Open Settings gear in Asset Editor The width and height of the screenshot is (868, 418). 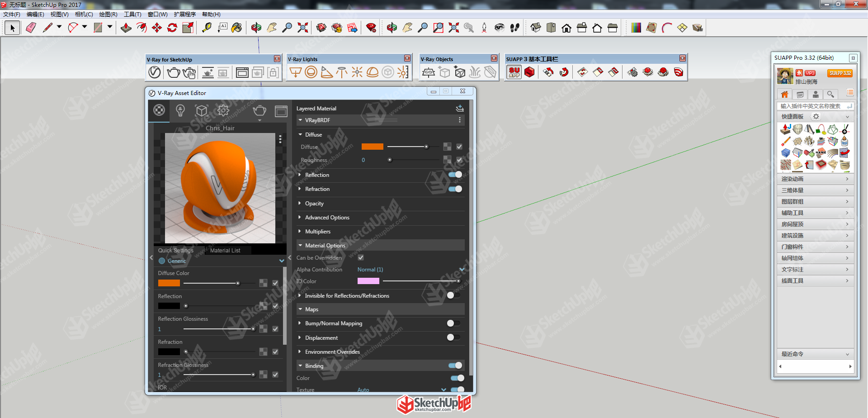pyautogui.click(x=223, y=110)
